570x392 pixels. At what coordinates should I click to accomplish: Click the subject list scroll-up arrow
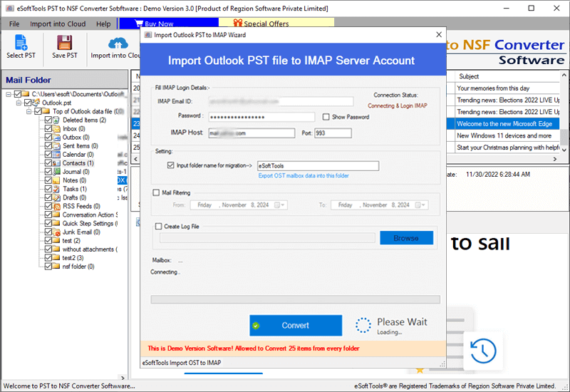(x=564, y=76)
